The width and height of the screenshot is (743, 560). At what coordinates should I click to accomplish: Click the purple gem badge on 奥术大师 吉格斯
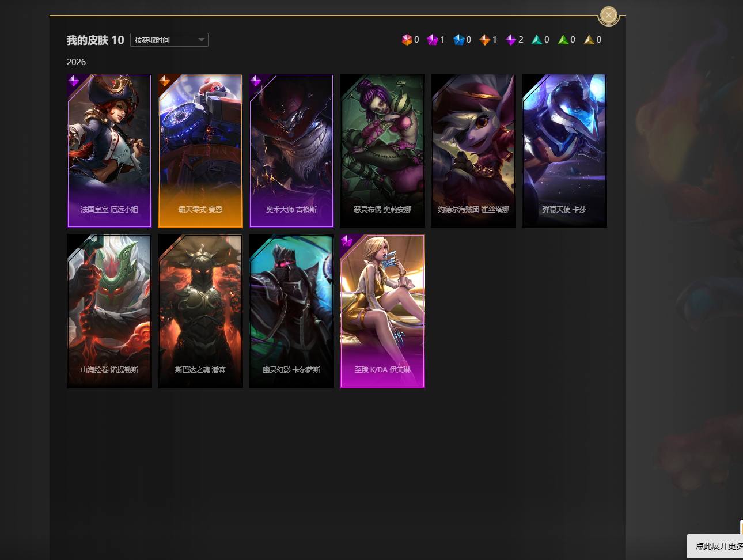[x=256, y=81]
